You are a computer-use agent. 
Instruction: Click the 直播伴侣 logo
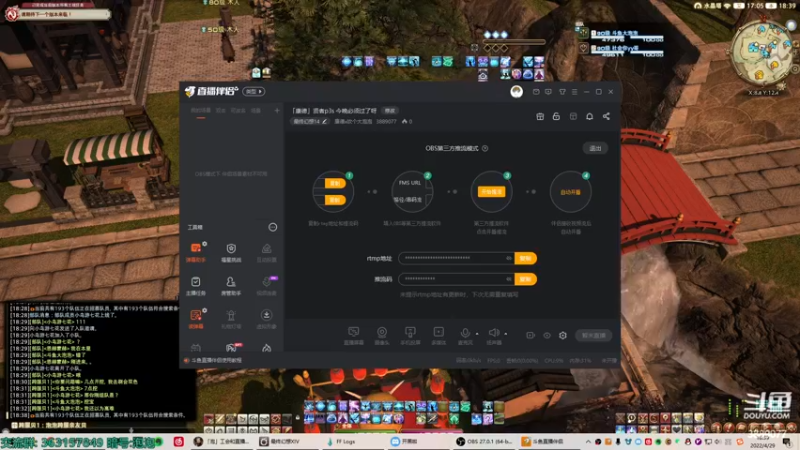211,91
